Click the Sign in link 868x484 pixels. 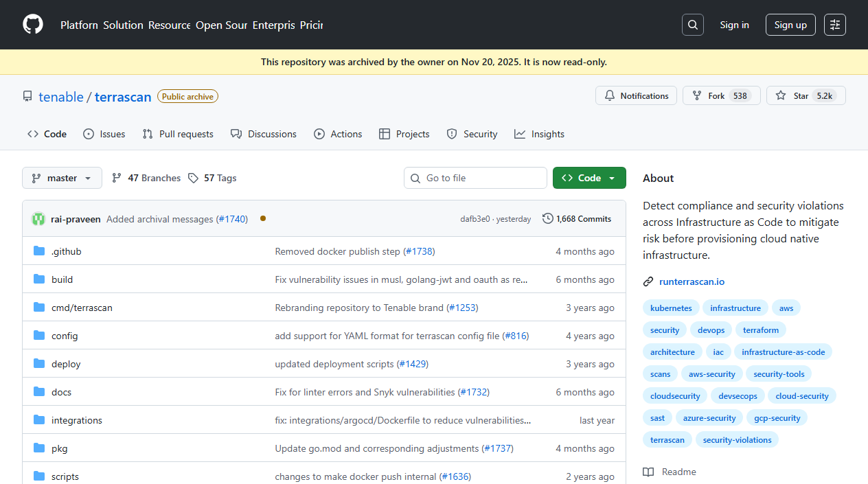point(734,25)
